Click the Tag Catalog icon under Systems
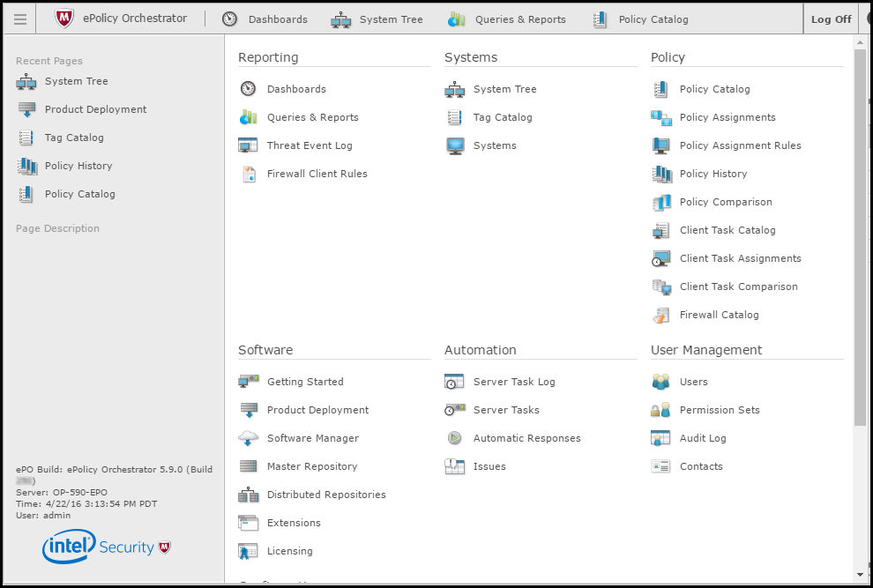Image resolution: width=873 pixels, height=588 pixels. click(454, 117)
